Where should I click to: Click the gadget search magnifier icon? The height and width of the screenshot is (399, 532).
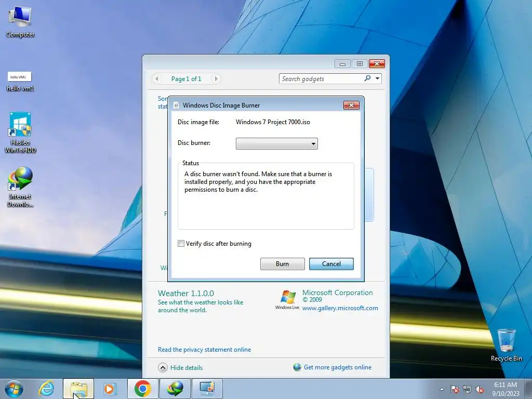click(367, 78)
